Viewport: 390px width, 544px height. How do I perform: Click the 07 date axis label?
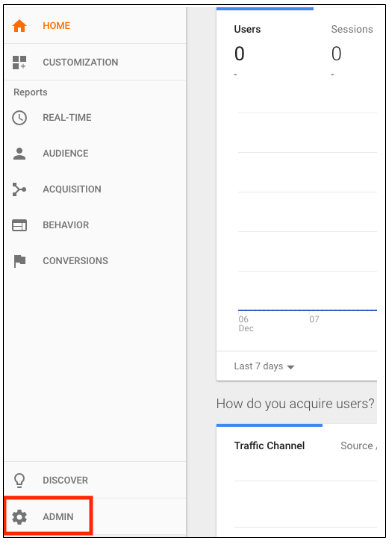click(314, 319)
